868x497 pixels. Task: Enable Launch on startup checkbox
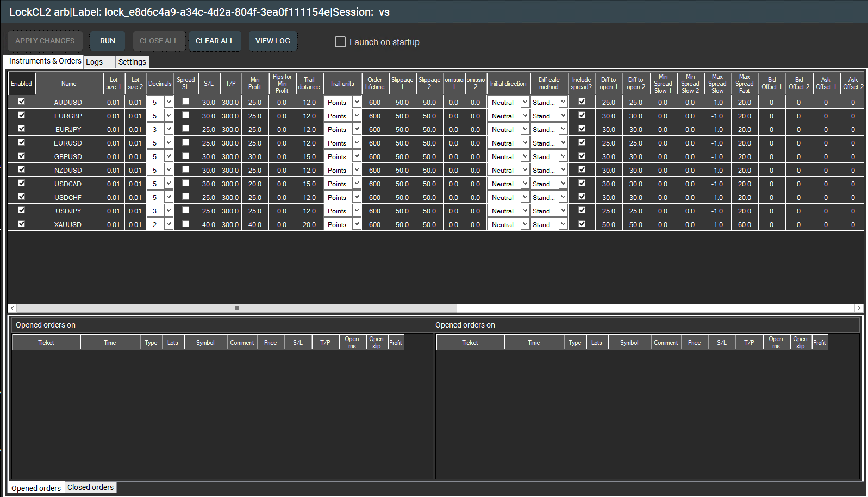coord(340,42)
